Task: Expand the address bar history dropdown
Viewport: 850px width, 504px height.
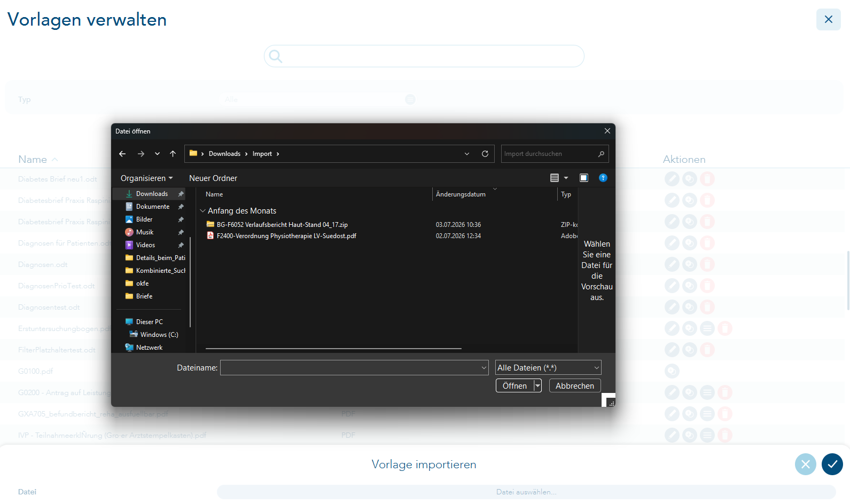Action: tap(467, 154)
